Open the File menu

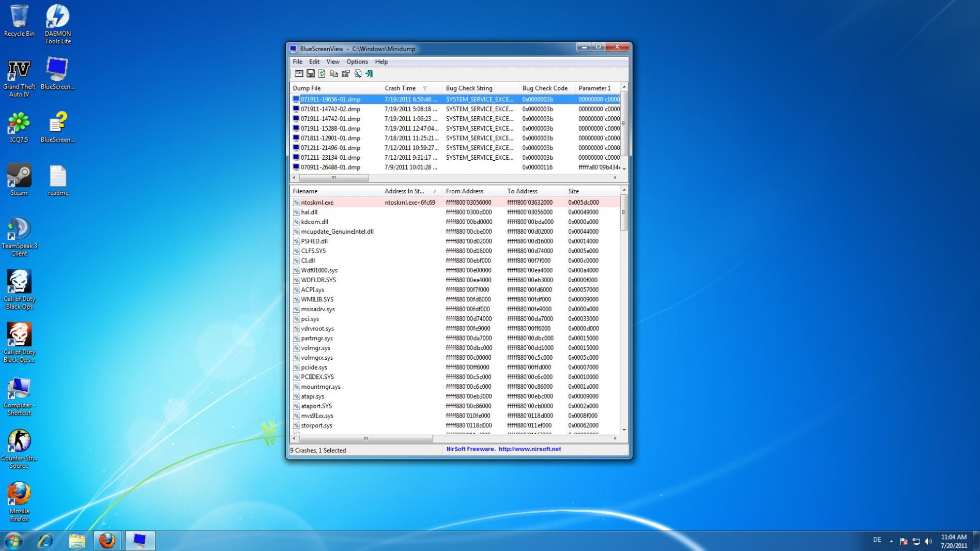(298, 62)
